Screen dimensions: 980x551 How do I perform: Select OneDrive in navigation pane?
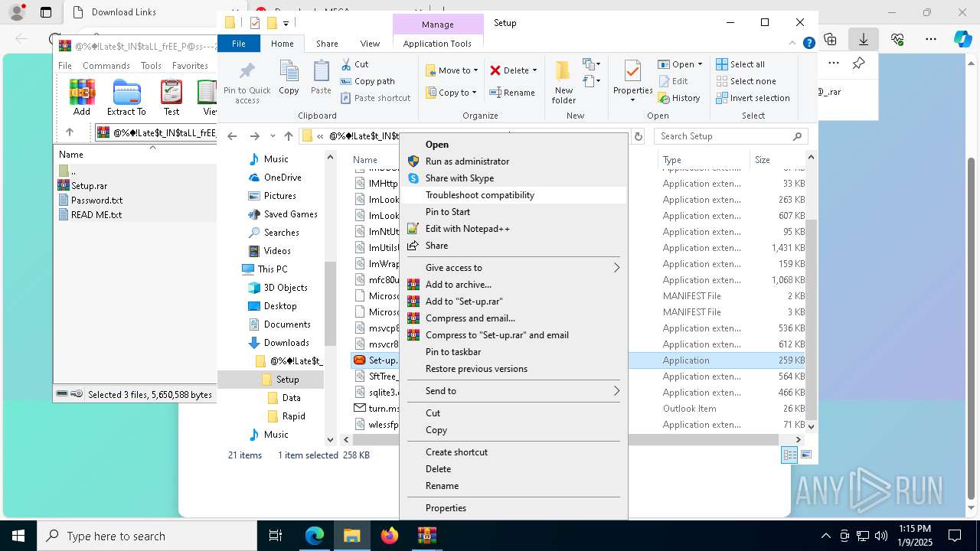click(283, 178)
